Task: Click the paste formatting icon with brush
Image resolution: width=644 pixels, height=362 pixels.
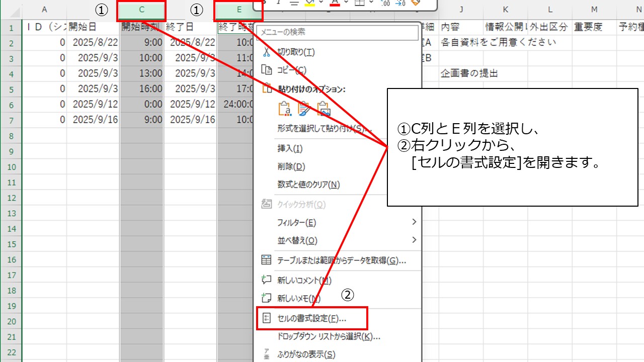Action: coord(304,108)
